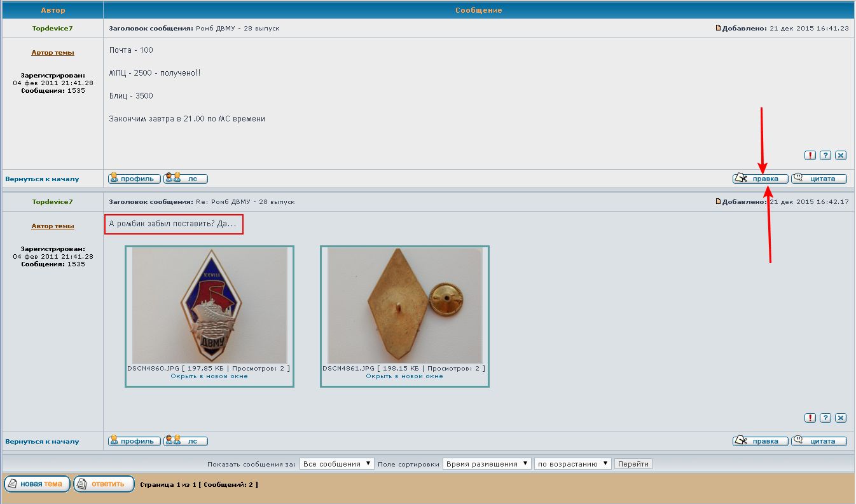Screen dimensions: 856x504
Task: Click the 'новая тема' button
Action: click(37, 484)
